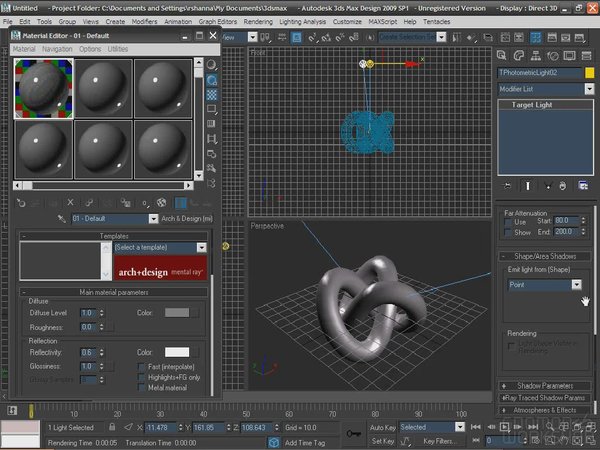
Task: Open the Material Editor Navigation menu
Action: click(x=57, y=49)
